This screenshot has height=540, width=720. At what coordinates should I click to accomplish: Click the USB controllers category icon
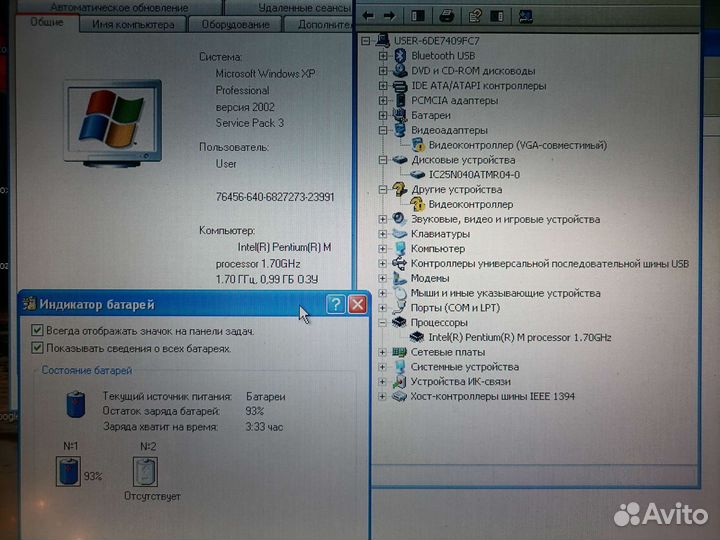point(399,263)
